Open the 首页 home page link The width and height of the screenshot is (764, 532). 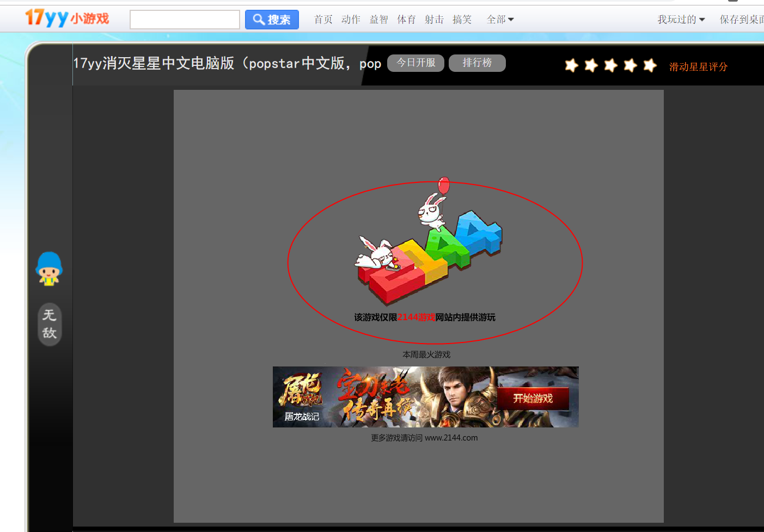coord(323,20)
